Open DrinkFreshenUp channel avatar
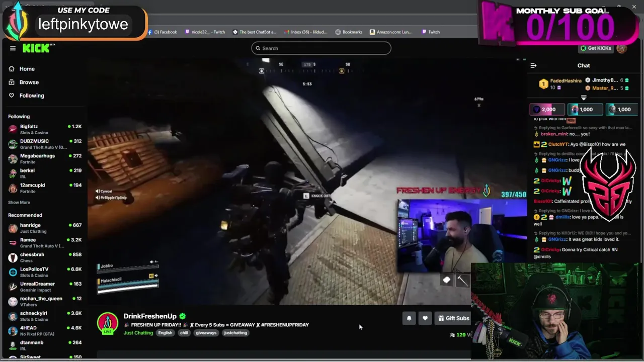The height and width of the screenshot is (362, 644). click(x=108, y=323)
